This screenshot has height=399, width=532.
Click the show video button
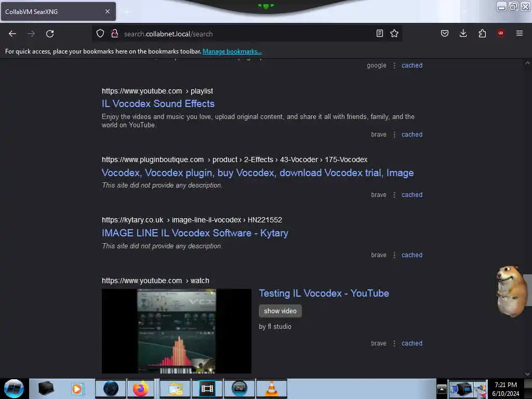point(280,311)
